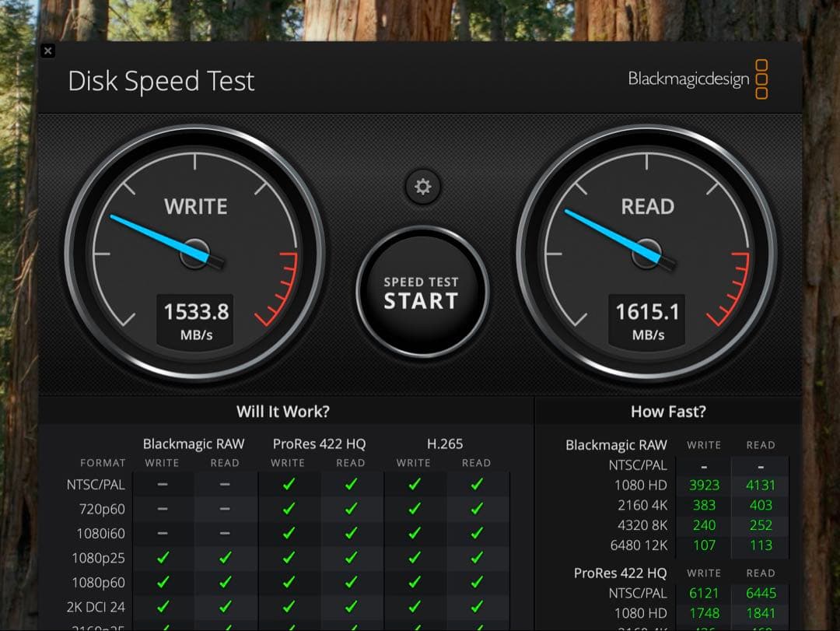This screenshot has height=631, width=840.
Task: Click the Disk Speed Test title text
Action: pos(161,80)
